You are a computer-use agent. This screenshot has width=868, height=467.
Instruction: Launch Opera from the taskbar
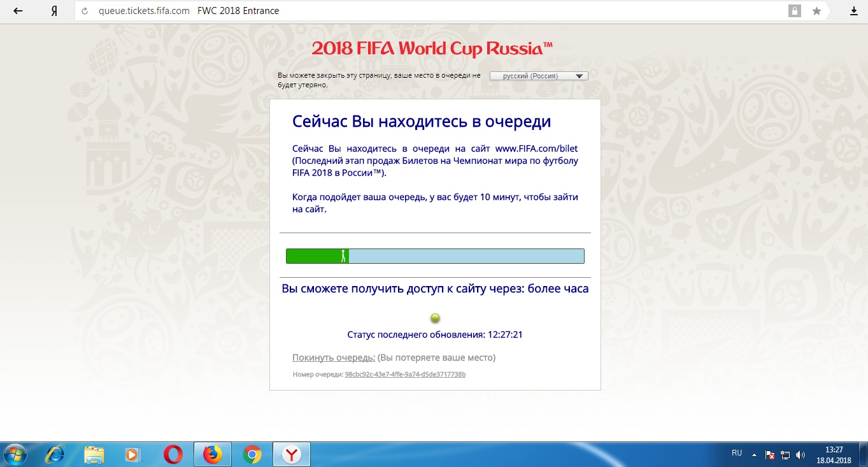(x=173, y=454)
